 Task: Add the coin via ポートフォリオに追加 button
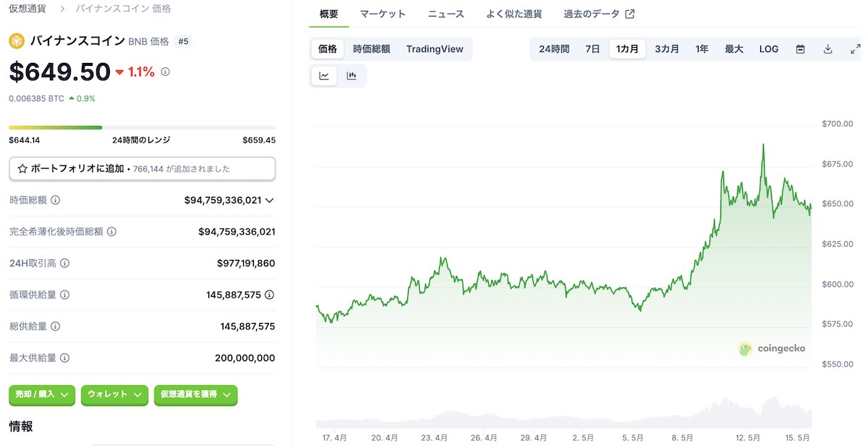click(x=142, y=169)
